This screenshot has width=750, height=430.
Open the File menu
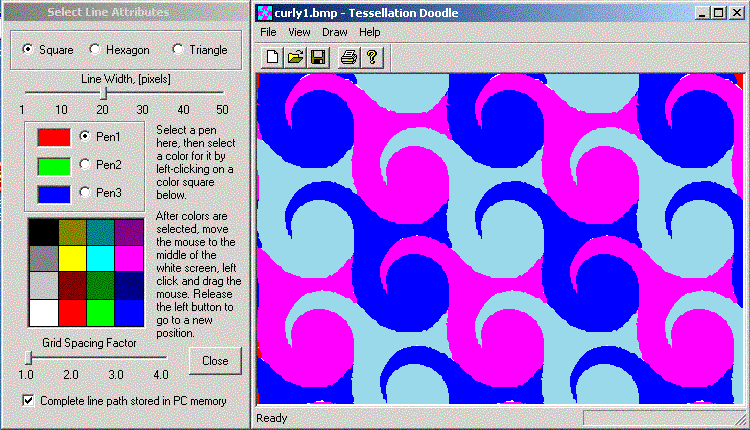(x=268, y=32)
